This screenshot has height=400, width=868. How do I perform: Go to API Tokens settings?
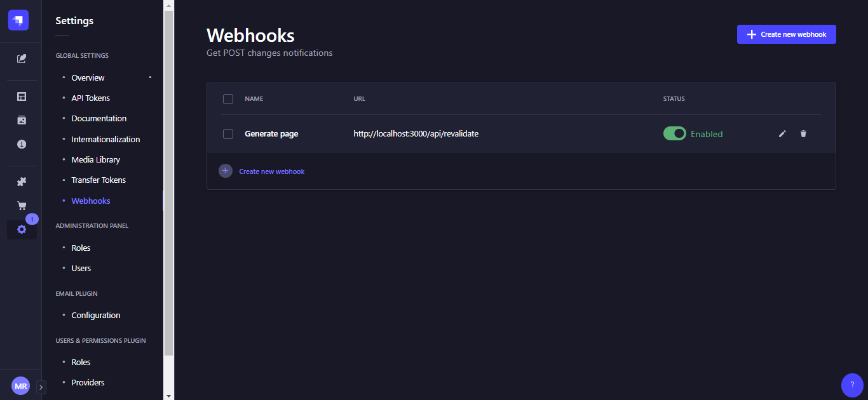(x=90, y=98)
